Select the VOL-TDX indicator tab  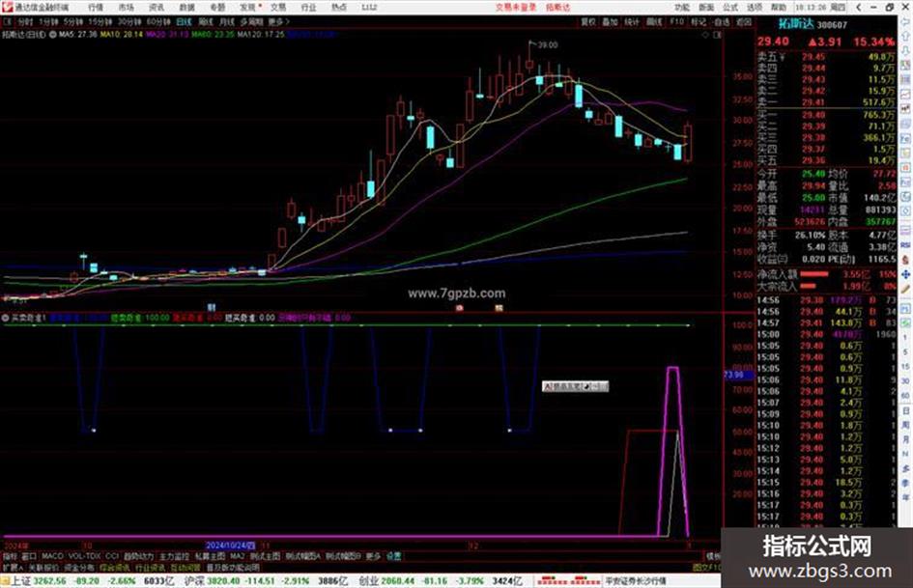tap(85, 556)
